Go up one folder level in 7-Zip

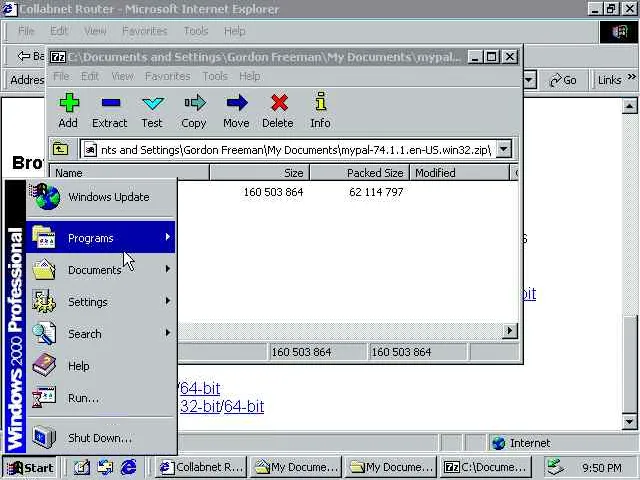point(60,149)
